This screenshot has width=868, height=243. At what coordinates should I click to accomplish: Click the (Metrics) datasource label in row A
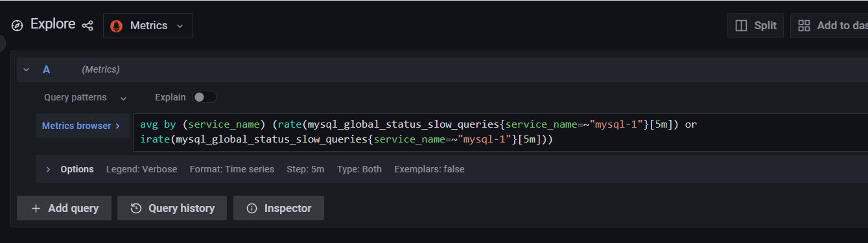[100, 69]
